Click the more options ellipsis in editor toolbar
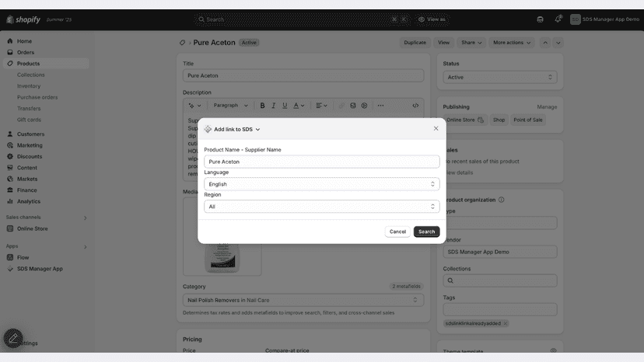The width and height of the screenshot is (644, 362). (x=381, y=106)
